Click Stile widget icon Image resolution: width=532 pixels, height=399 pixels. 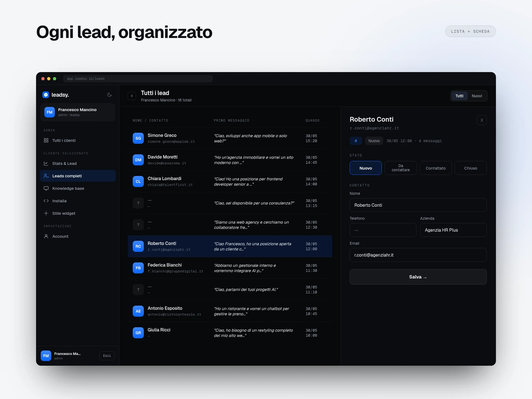coord(46,213)
